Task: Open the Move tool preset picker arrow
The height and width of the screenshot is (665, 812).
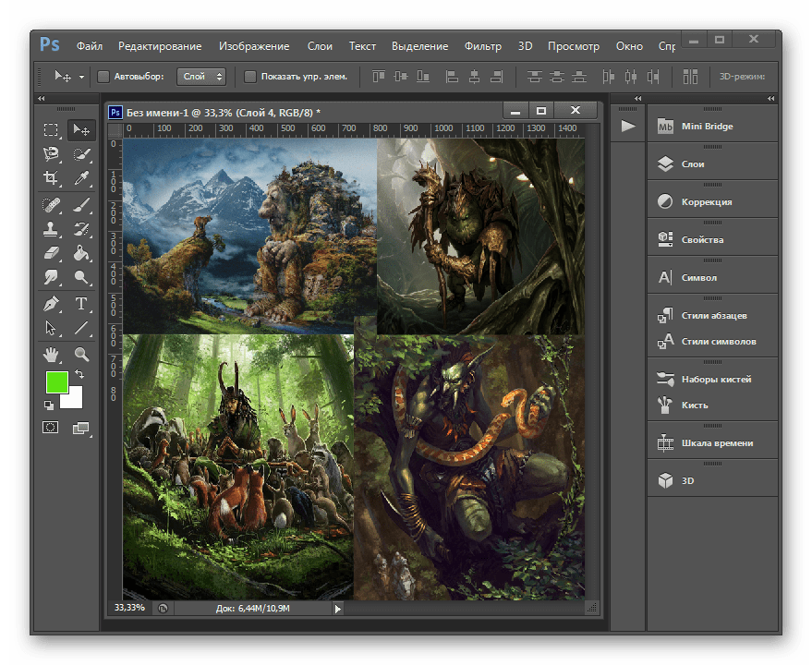Action: coord(81,77)
